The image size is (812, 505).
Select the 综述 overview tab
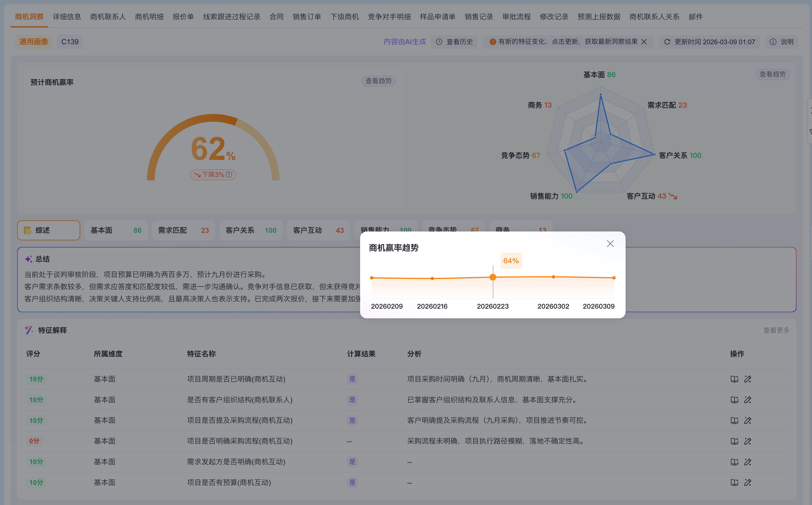pos(48,230)
